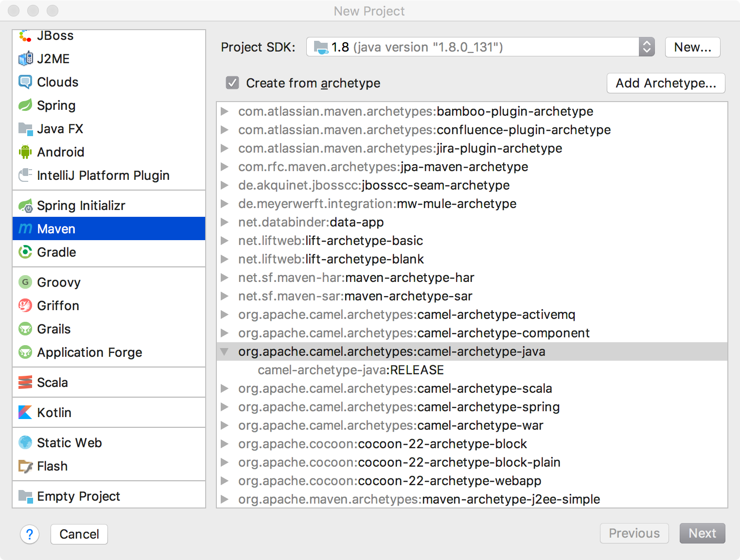Click the Gradle icon in sidebar
The image size is (740, 560).
(x=25, y=252)
